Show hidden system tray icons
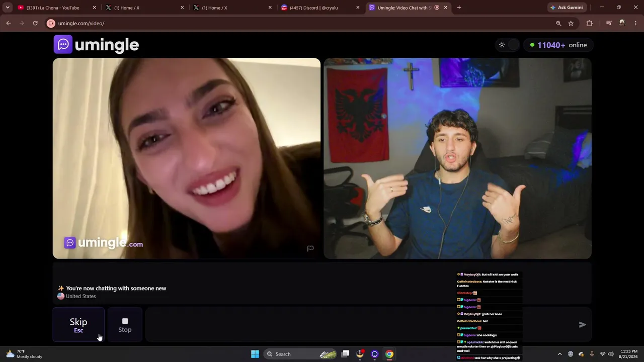This screenshot has height=362, width=644. click(559, 354)
